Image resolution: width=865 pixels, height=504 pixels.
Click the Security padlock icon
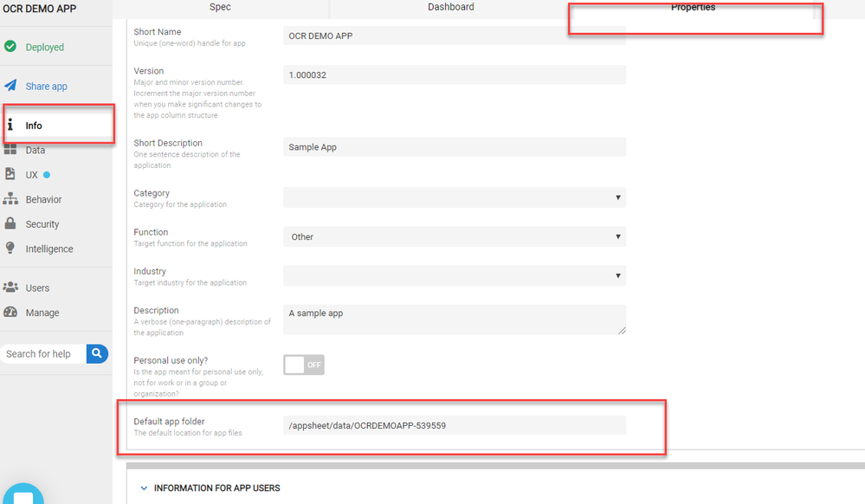(10, 223)
